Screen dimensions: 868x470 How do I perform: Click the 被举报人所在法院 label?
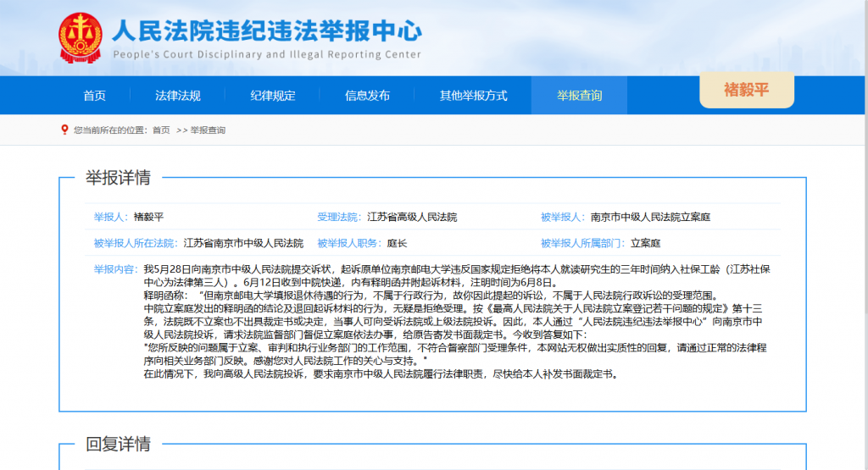point(136,243)
